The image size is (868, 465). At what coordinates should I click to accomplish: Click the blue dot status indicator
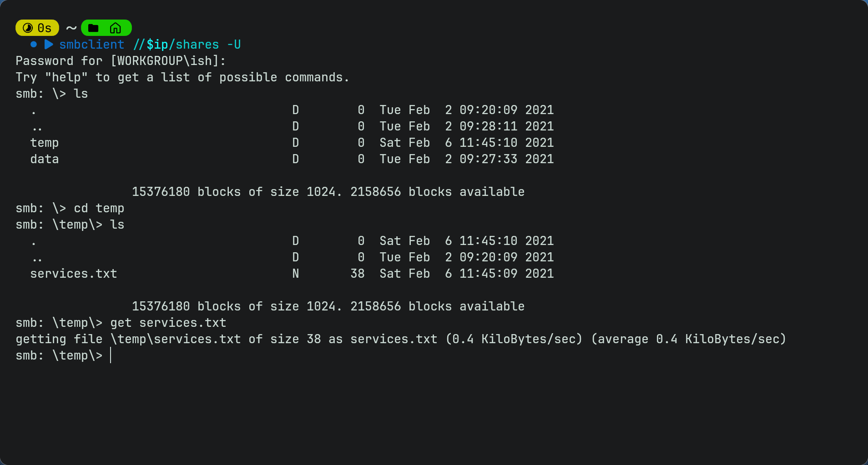[33, 45]
